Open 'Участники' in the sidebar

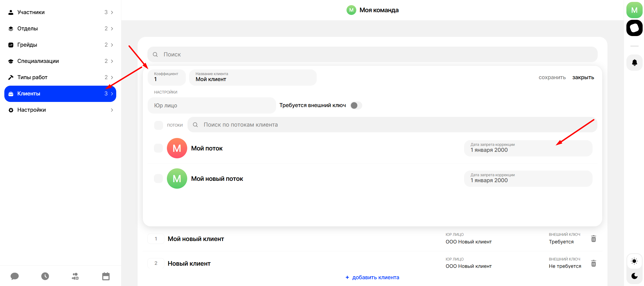(x=60, y=12)
